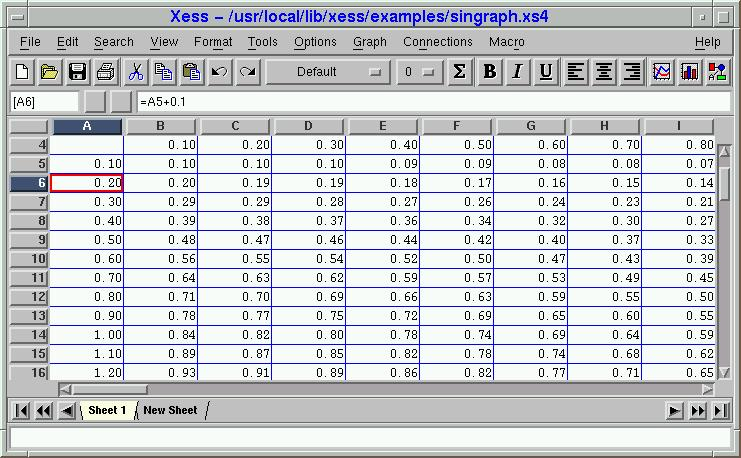Select cell I4 containing 0.80

(679, 145)
